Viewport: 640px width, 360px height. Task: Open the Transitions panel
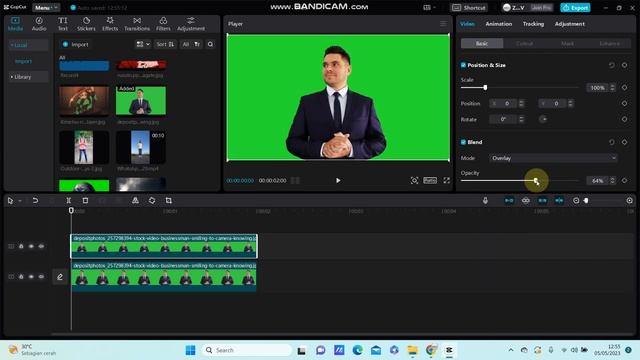[137, 24]
